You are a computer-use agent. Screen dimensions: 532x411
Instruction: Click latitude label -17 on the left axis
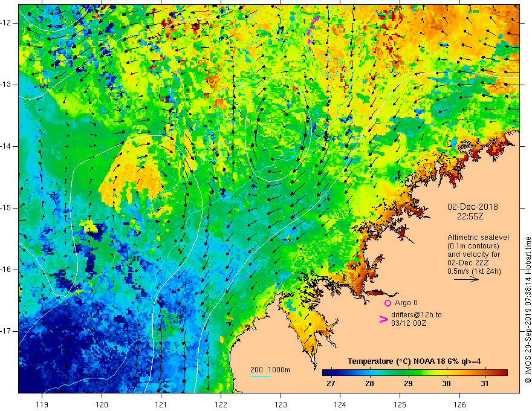[x=6, y=331]
